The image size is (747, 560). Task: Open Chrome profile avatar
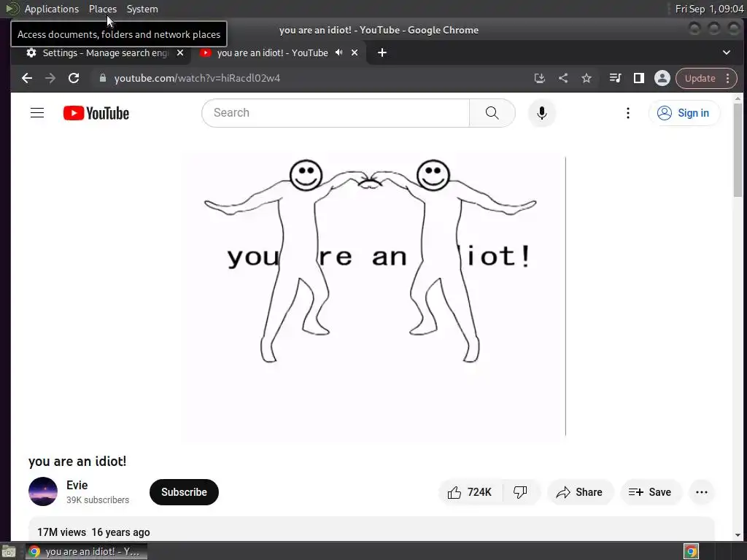coord(662,78)
